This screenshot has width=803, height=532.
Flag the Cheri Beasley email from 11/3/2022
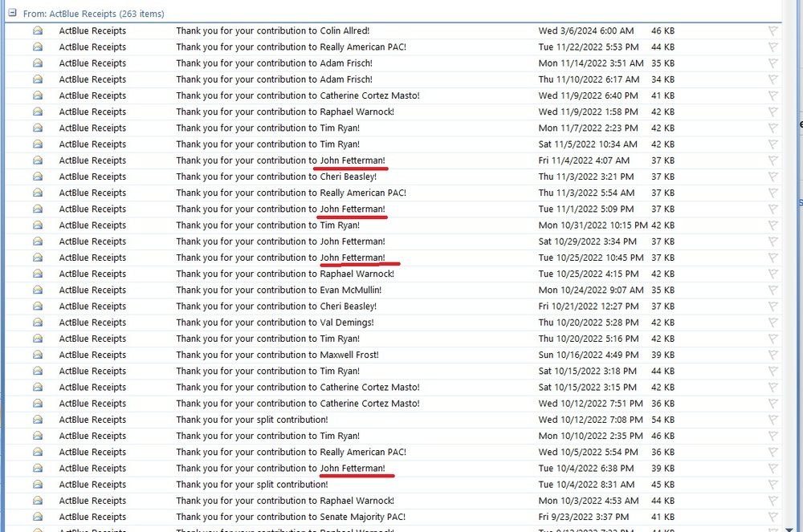(x=772, y=177)
